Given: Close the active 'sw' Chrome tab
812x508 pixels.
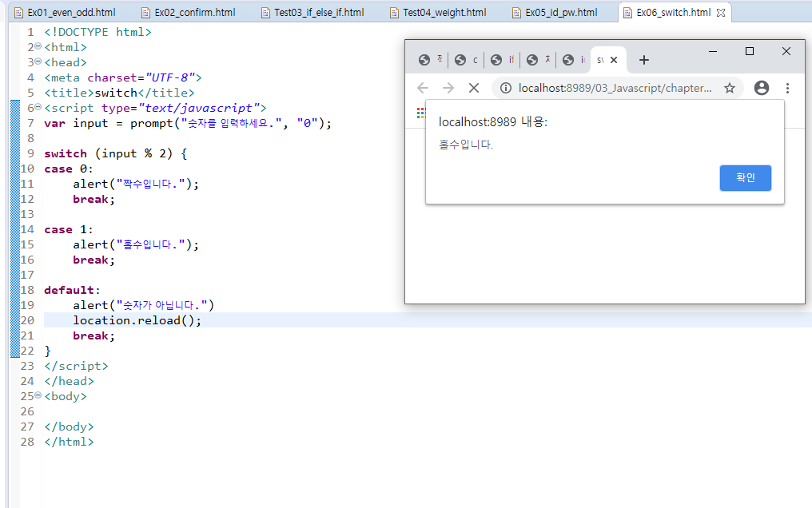Looking at the screenshot, I should point(614,60).
